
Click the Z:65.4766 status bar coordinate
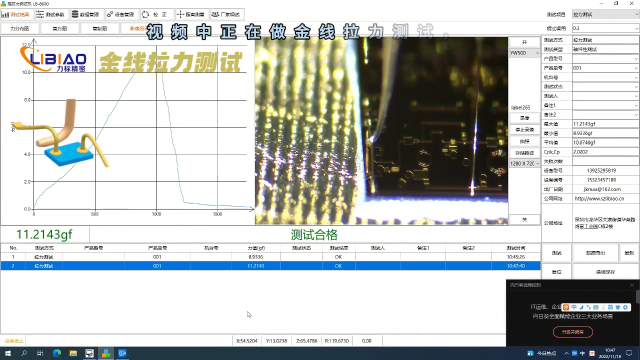coord(307,341)
